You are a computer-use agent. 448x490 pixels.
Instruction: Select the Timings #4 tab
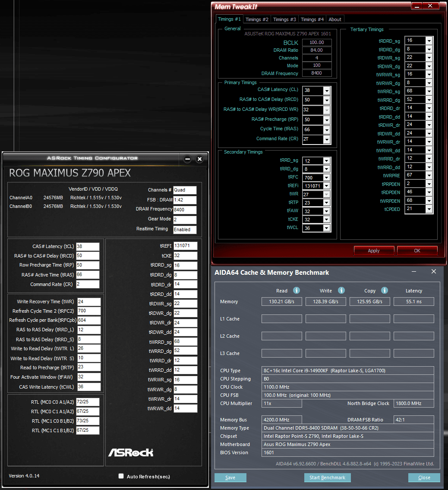(x=312, y=19)
